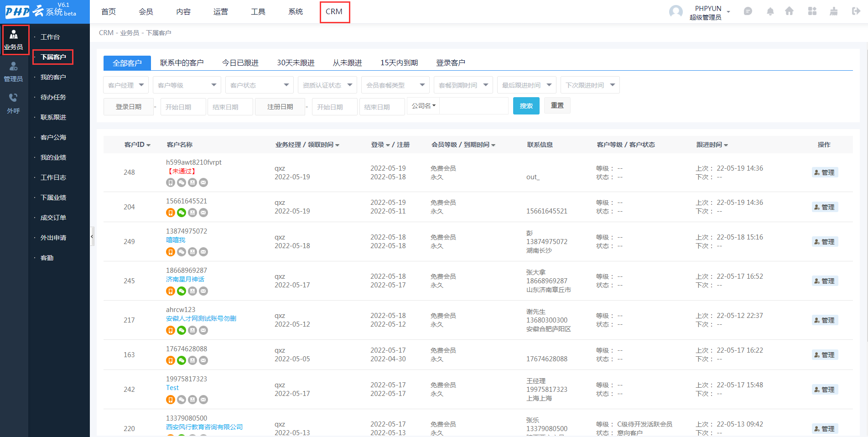
Task: Open the 客户经理 filter dropdown
Action: point(126,85)
